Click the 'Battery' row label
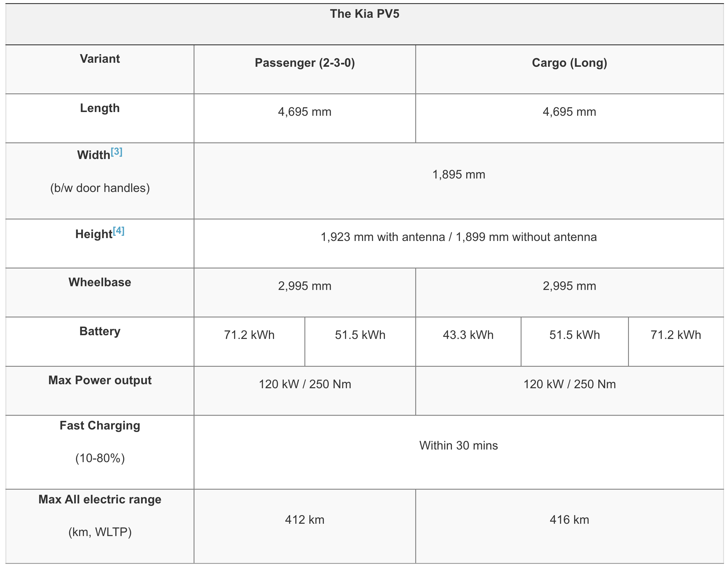This screenshot has height=567, width=728. (x=100, y=331)
